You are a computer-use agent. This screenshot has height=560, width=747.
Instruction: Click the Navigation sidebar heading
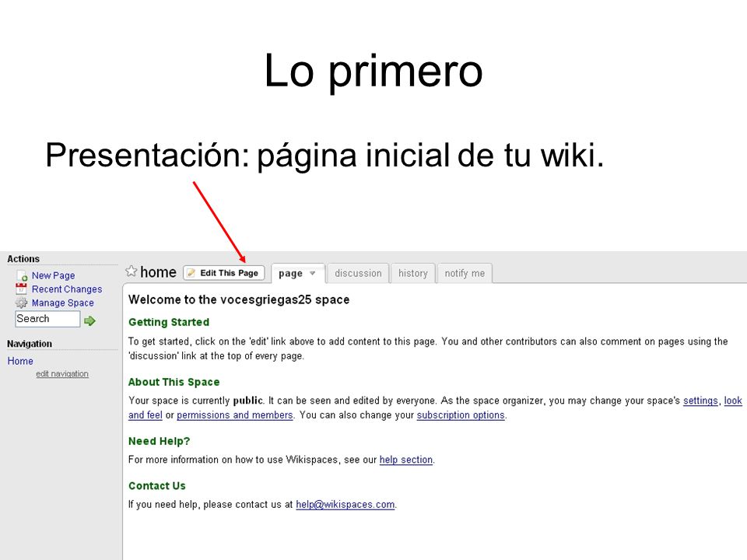tap(30, 344)
